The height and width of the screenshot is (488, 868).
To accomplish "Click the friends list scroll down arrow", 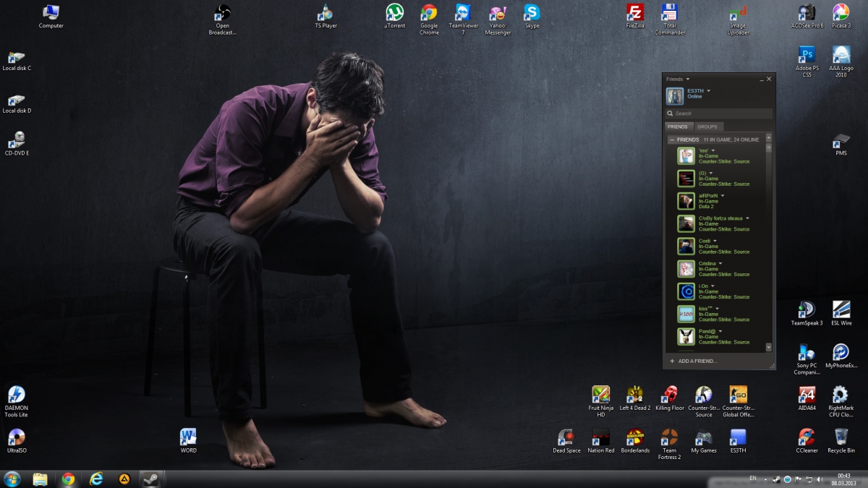I will click(x=769, y=348).
